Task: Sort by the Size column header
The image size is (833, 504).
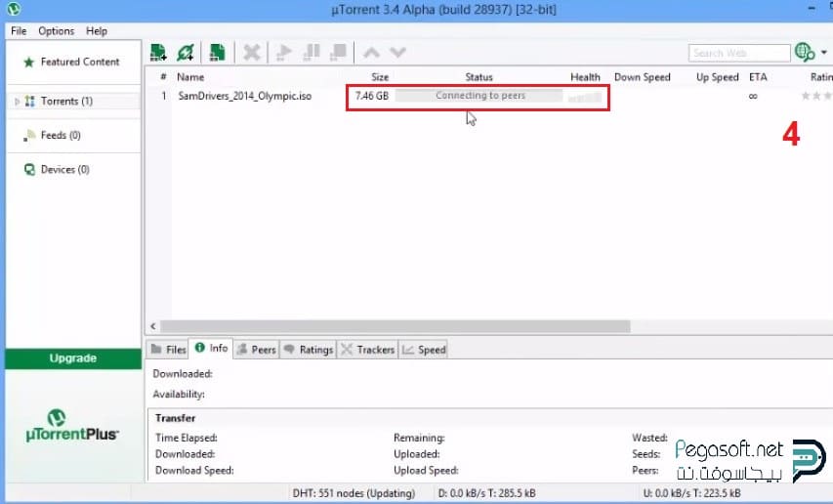Action: pos(380,77)
